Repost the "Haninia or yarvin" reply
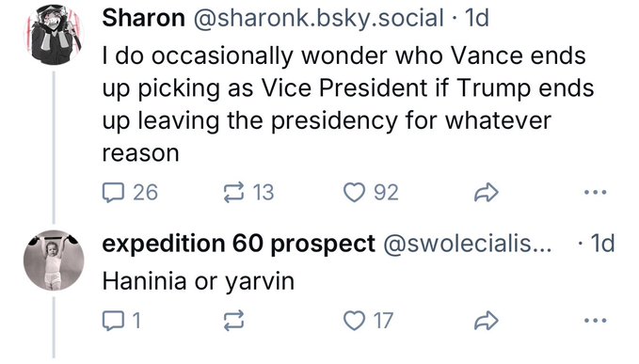 click(234, 321)
